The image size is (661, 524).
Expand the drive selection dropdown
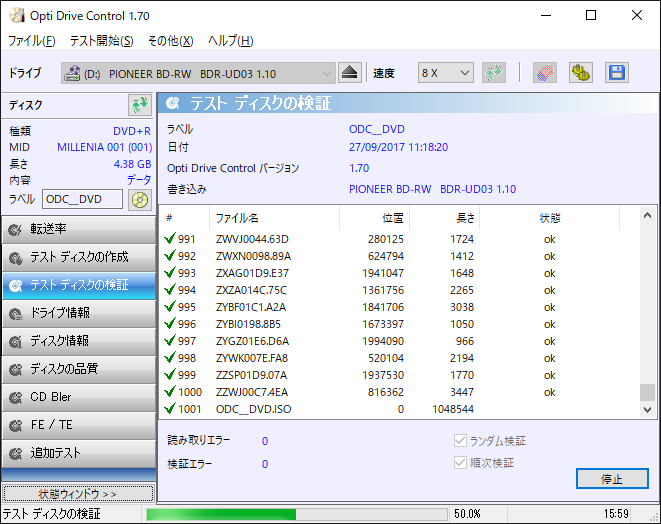click(x=198, y=73)
